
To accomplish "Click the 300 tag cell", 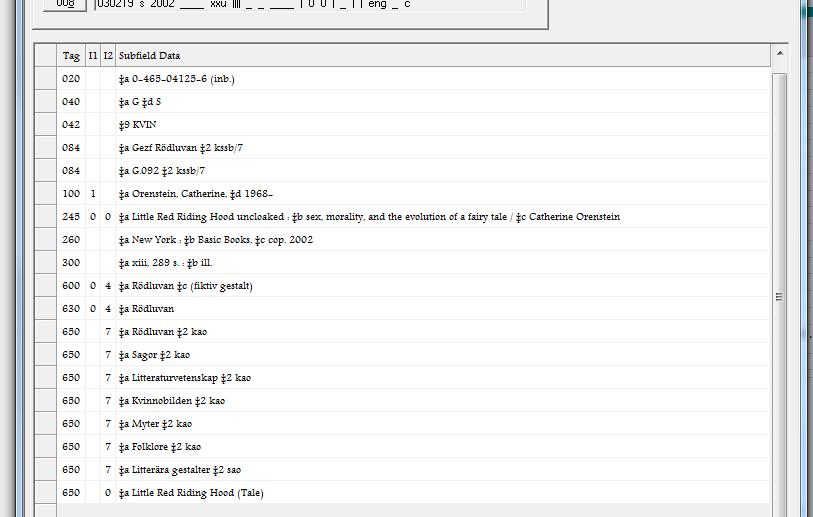I will [x=71, y=263].
